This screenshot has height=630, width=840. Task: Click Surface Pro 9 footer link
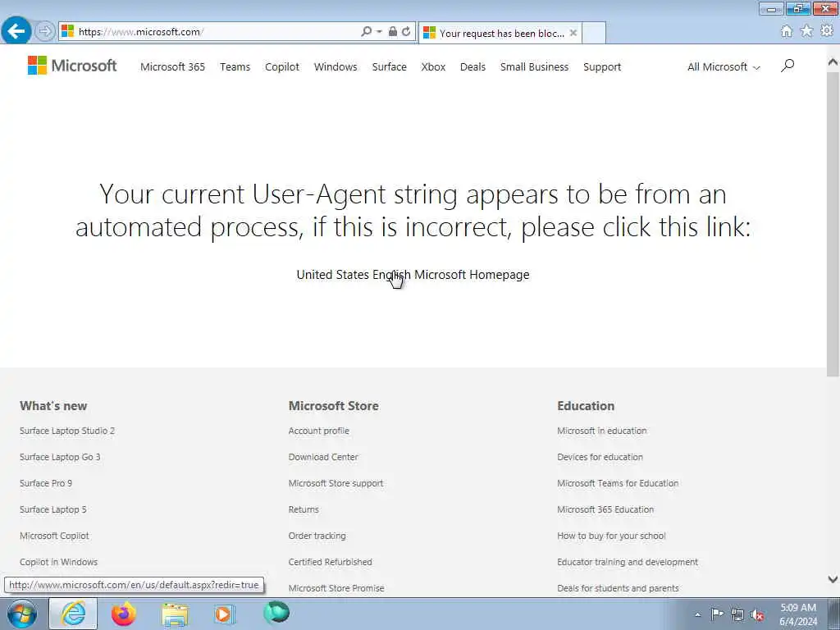point(46,483)
